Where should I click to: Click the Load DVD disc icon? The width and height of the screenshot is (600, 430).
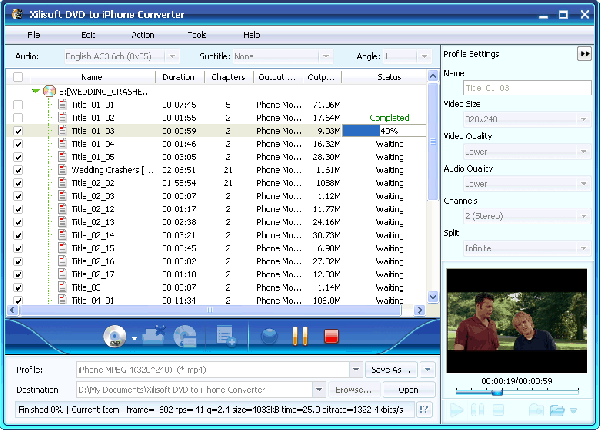pyautogui.click(x=113, y=336)
